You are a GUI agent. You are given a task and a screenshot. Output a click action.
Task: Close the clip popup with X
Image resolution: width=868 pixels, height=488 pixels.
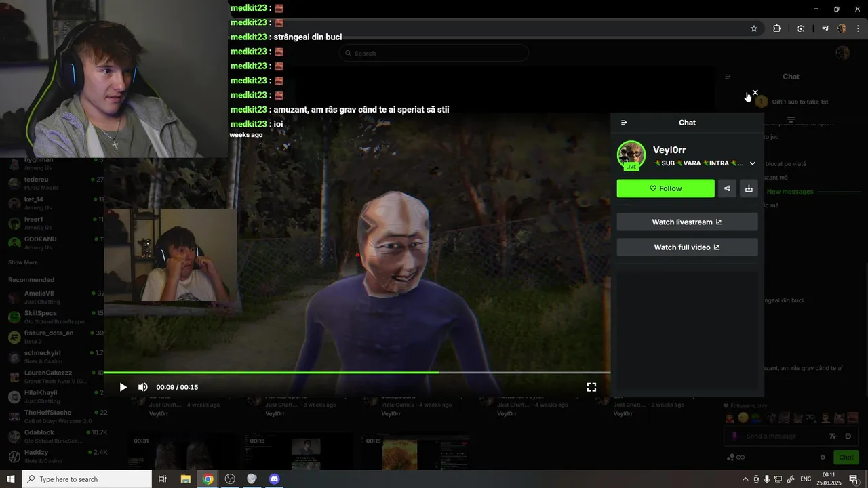pos(755,93)
